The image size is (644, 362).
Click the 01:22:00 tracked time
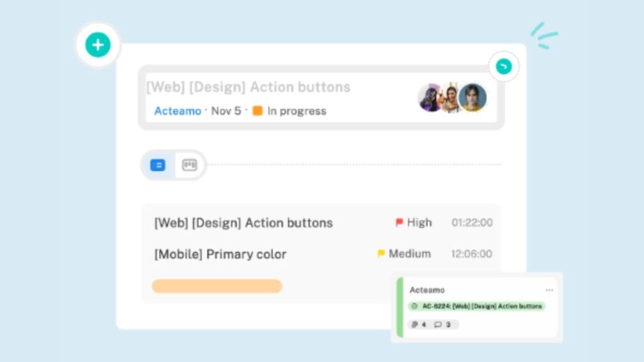coord(472,222)
